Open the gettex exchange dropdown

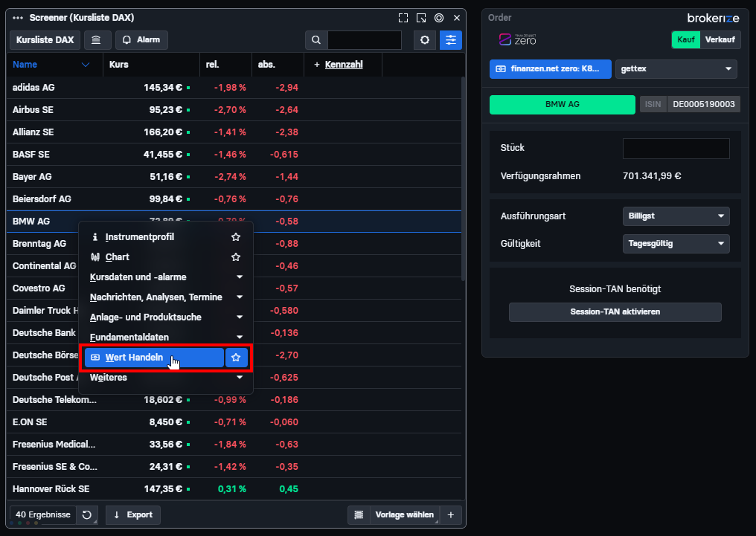[x=676, y=69]
